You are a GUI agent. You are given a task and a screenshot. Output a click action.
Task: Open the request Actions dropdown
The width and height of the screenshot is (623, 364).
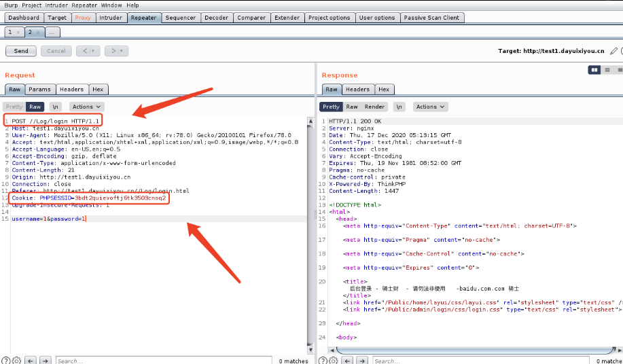point(86,107)
